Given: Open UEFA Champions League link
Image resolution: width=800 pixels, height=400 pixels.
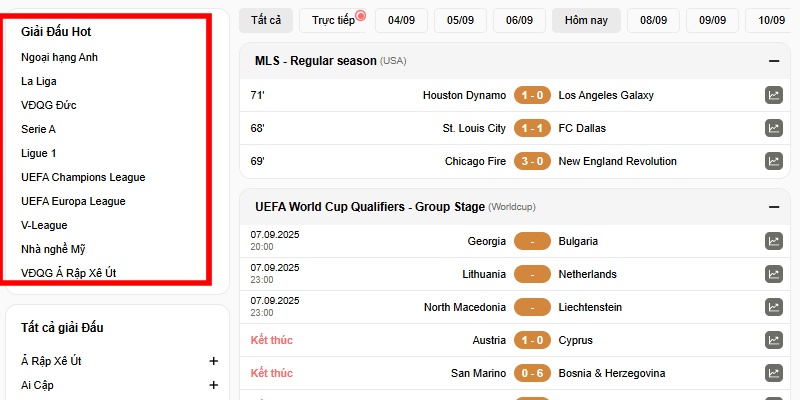Looking at the screenshot, I should tap(83, 177).
